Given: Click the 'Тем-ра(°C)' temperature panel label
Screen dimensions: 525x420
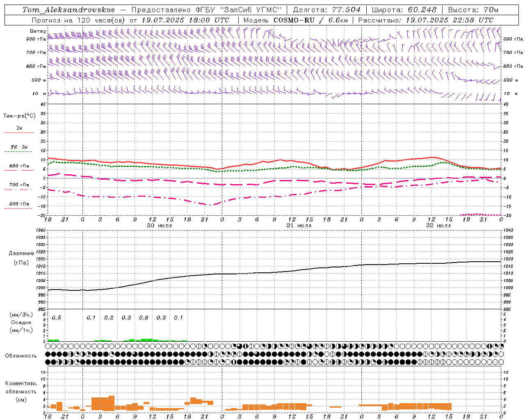Looking at the screenshot, I should [x=19, y=116].
